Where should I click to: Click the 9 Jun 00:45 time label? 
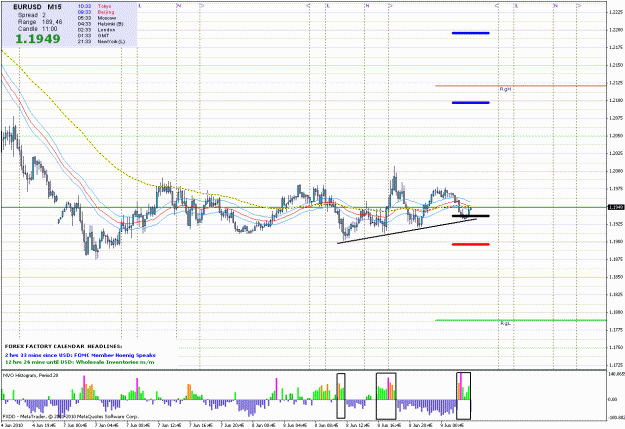(452, 425)
